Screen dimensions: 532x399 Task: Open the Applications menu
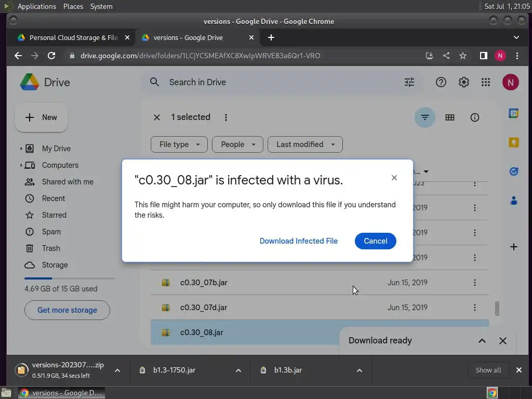point(37,6)
